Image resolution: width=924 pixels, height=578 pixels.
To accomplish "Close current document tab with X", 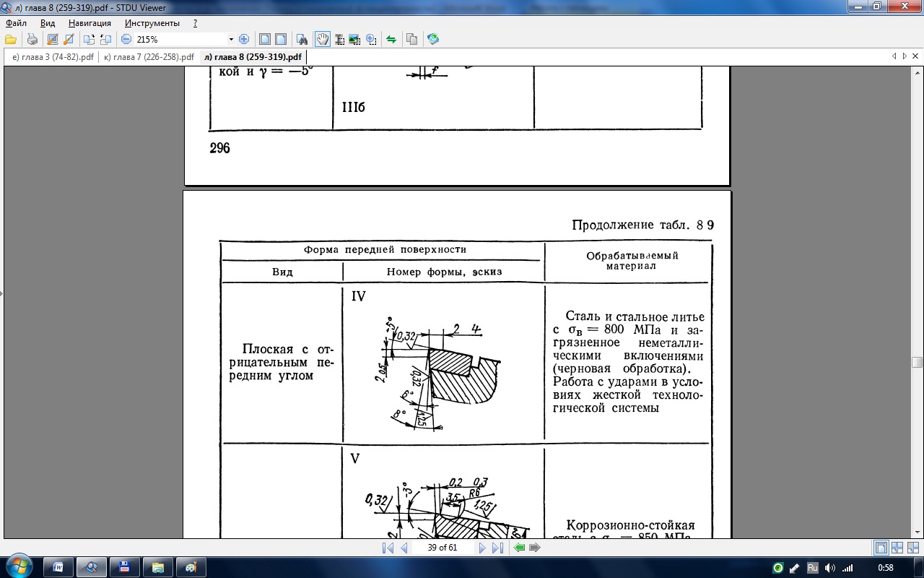I will click(x=915, y=56).
